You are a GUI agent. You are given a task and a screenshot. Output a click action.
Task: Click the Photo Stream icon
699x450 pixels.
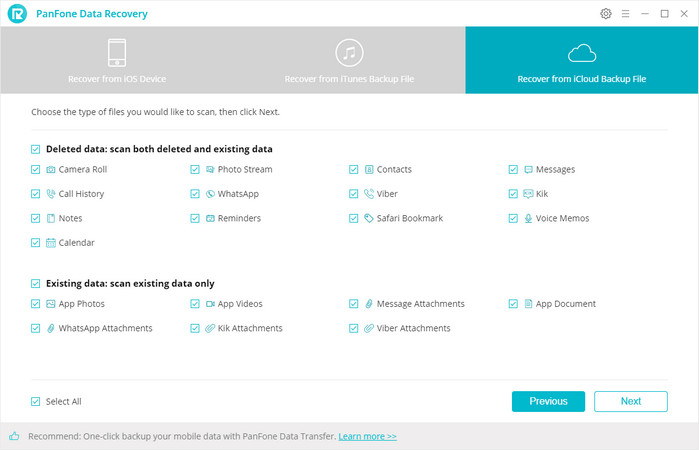point(210,169)
